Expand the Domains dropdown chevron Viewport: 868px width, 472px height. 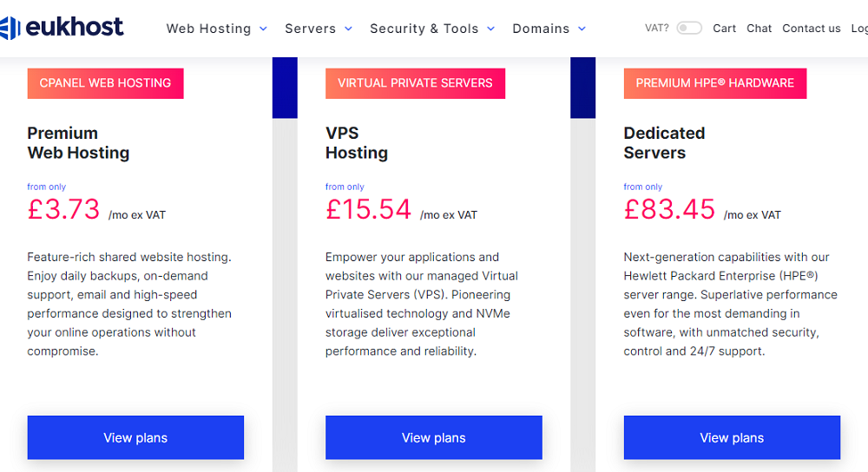(x=582, y=29)
